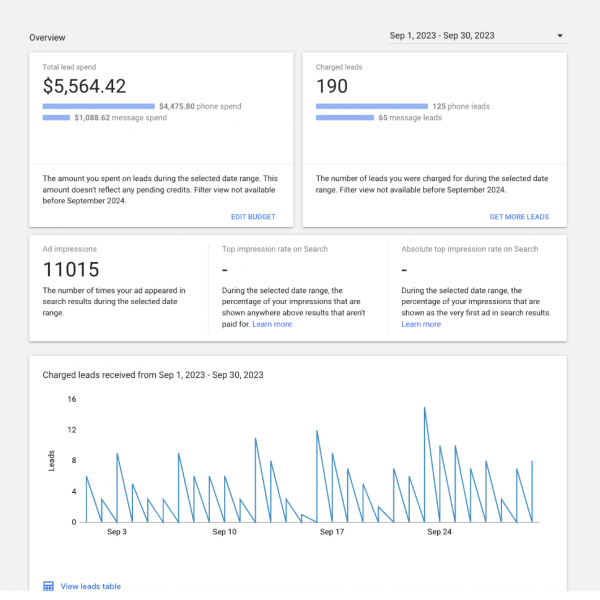The height and width of the screenshot is (600, 600).
Task: Click the 11015 ad impressions value
Action: [x=71, y=269]
